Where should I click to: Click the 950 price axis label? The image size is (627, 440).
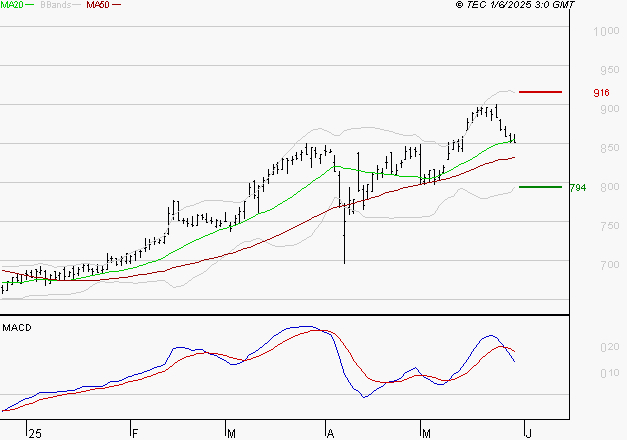(610, 70)
